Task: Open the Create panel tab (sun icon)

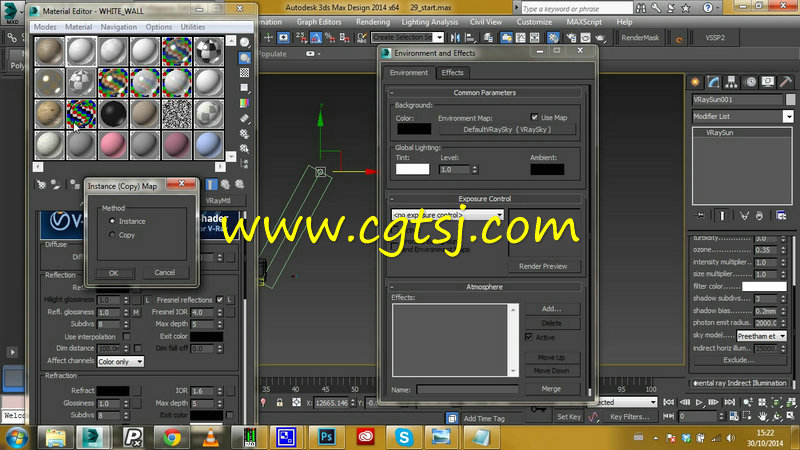Action: point(695,82)
